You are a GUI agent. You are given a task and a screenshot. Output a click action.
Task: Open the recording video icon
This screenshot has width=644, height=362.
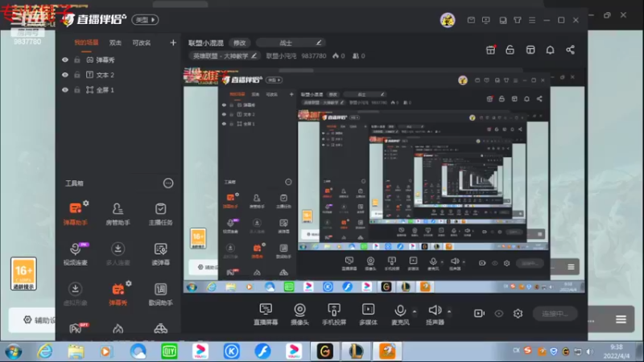pyautogui.click(x=479, y=313)
